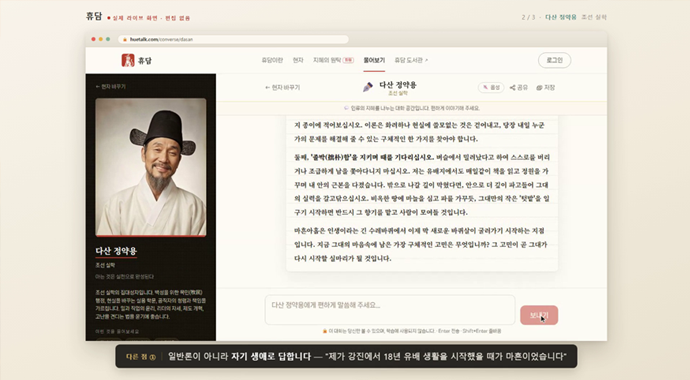Screen dimensions: 690x380
Task: Click the 다산 정약용 portrait image
Action: coord(151,167)
